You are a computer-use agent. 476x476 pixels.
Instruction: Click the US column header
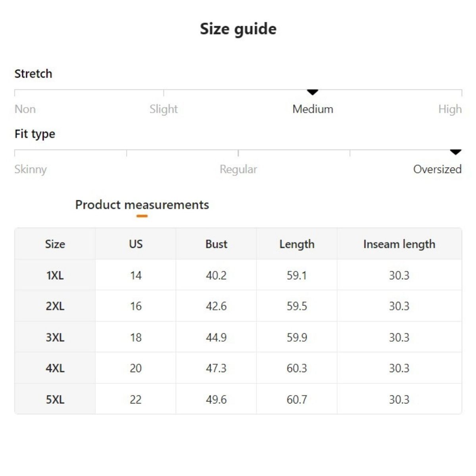coord(136,244)
